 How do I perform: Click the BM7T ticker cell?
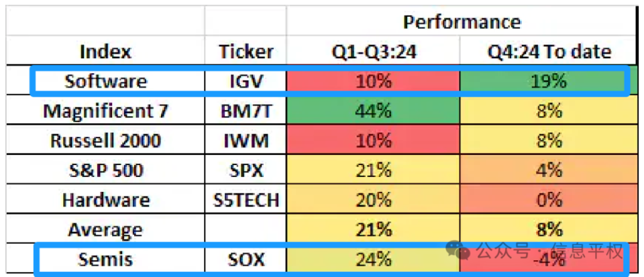[246, 111]
